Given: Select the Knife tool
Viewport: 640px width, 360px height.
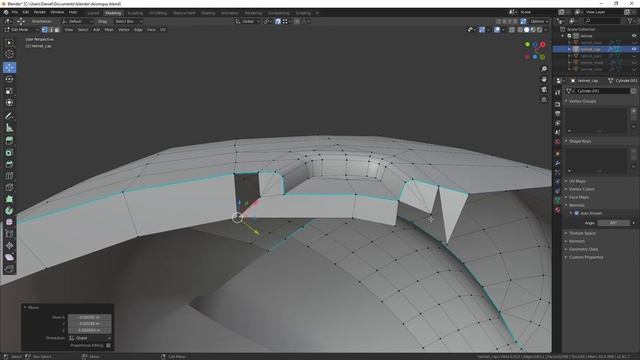Looking at the screenshot, I should 9,188.
